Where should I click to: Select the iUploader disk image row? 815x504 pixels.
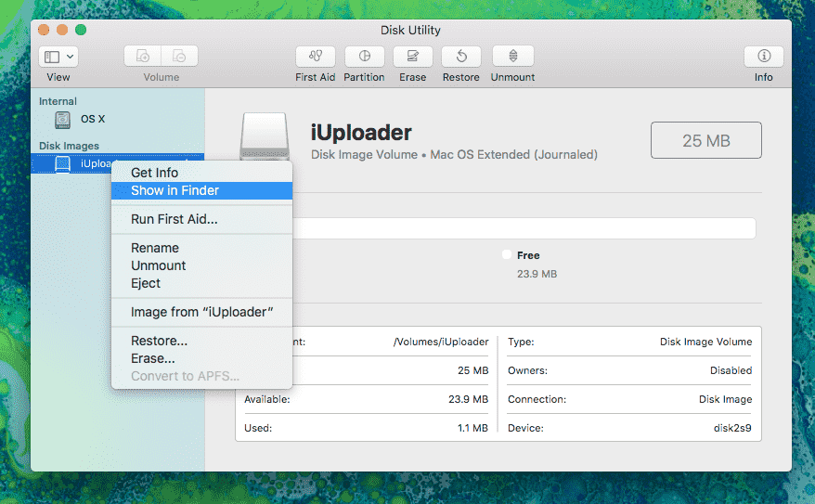click(x=118, y=163)
